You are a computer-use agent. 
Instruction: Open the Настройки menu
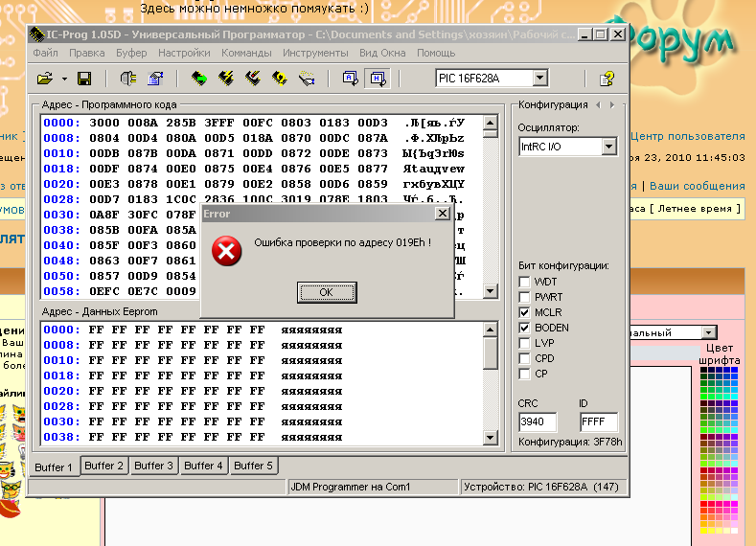pyautogui.click(x=184, y=53)
